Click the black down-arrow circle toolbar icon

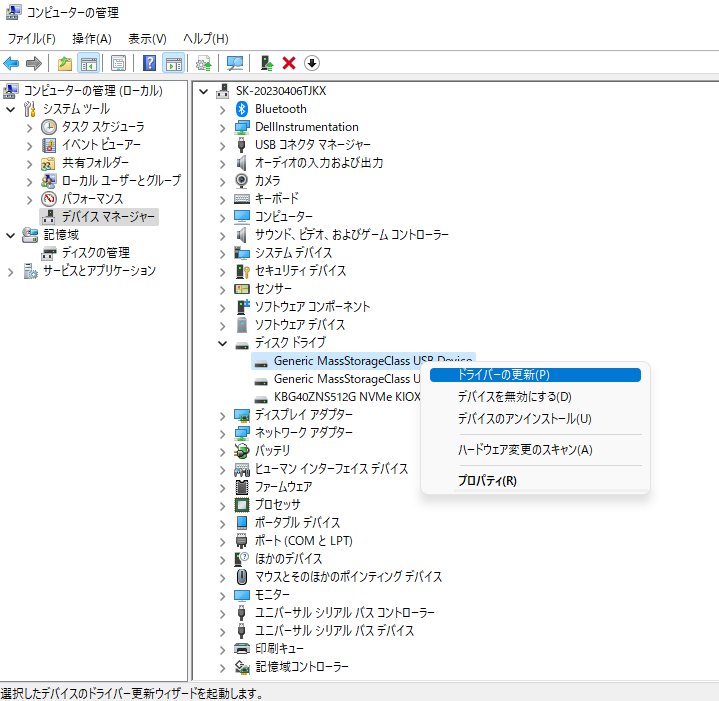coord(312,63)
